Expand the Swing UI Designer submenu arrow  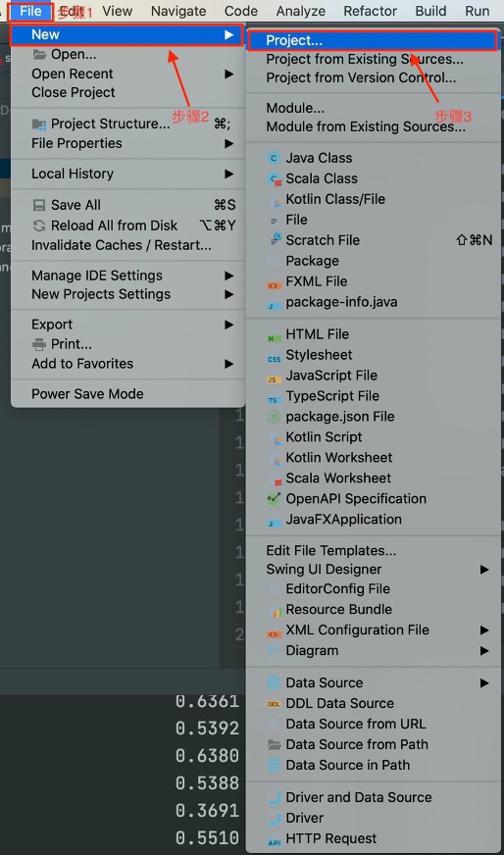point(483,570)
